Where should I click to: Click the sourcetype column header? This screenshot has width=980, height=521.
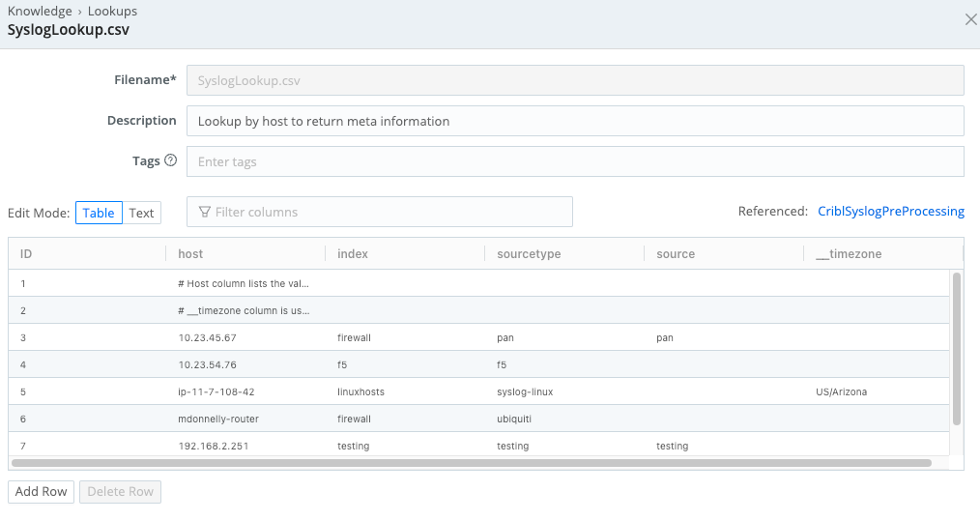coord(529,254)
